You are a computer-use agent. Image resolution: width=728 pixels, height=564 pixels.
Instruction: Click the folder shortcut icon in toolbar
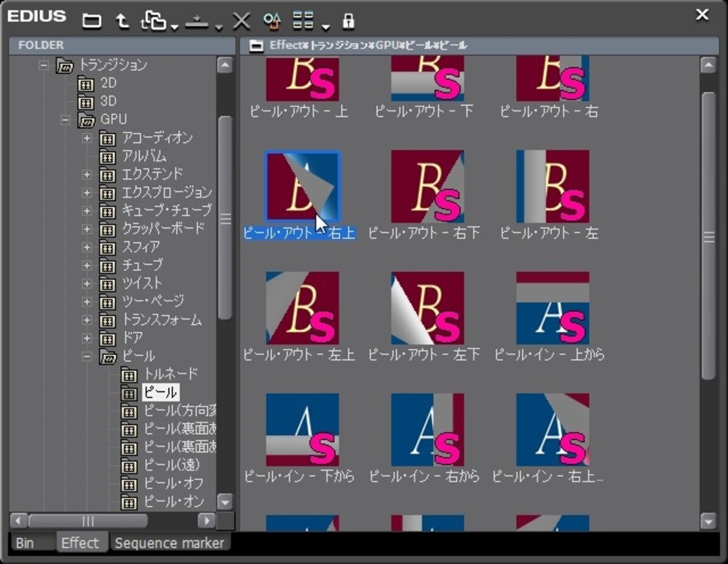point(153,21)
